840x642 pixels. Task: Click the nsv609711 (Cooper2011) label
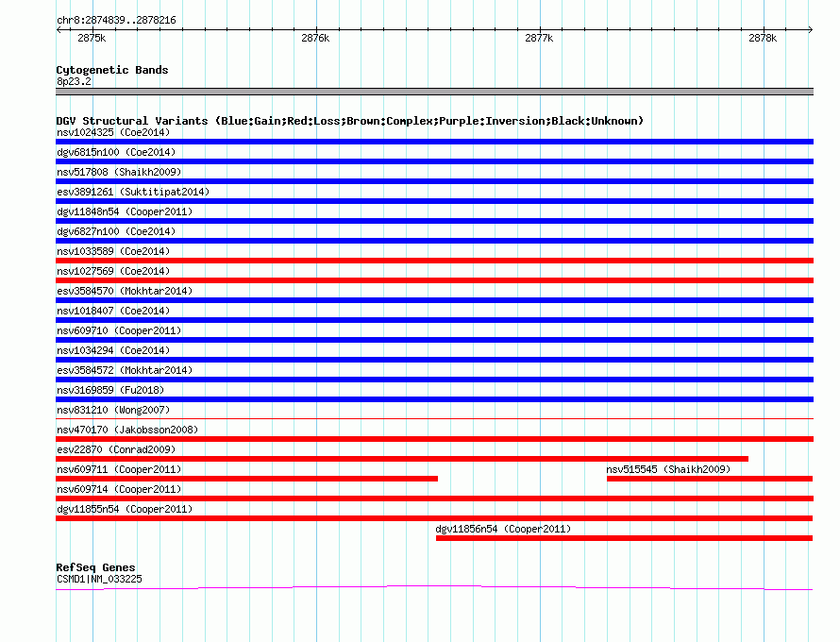pyautogui.click(x=119, y=469)
